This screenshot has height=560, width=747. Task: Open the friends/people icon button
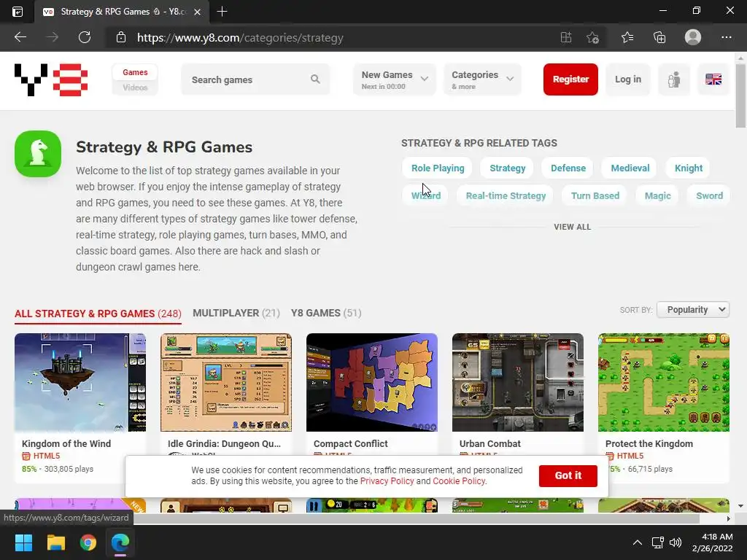[673, 79]
